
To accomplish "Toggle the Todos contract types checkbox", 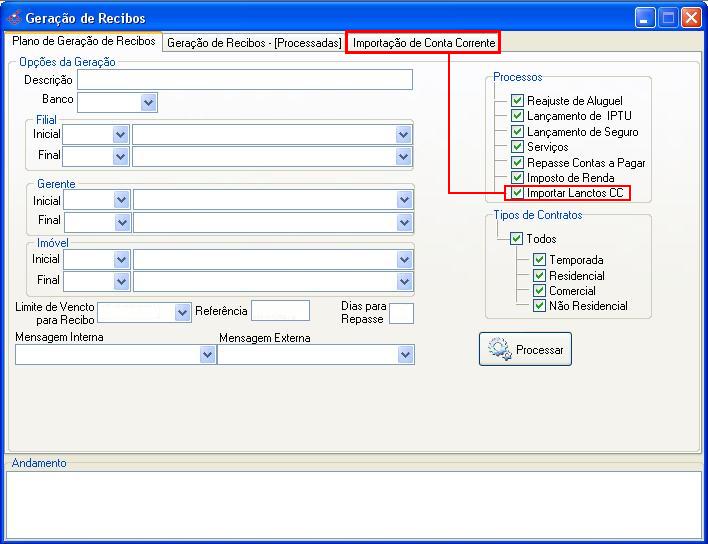I will click(x=516, y=239).
